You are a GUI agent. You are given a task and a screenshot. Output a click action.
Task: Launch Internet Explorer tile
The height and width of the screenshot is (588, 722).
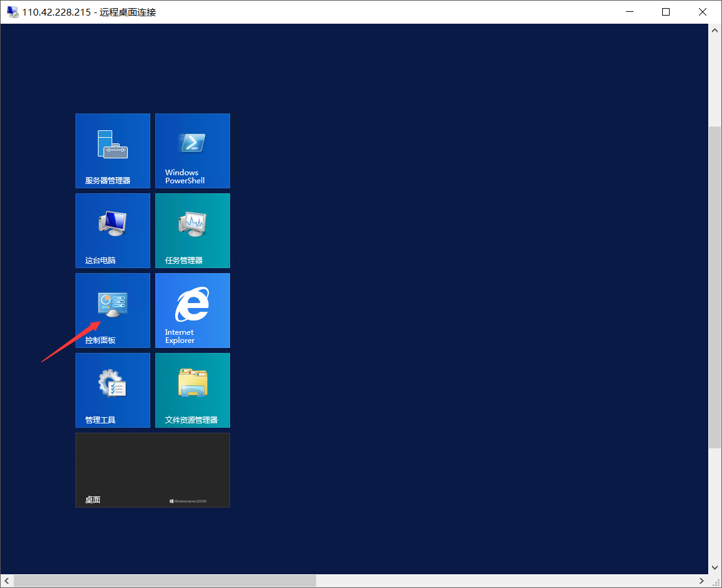pyautogui.click(x=193, y=311)
